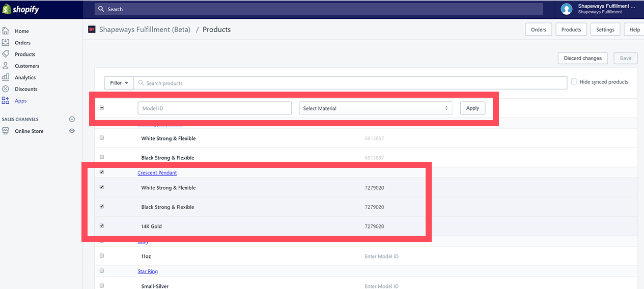Viewport: 644px width, 289px height.
Task: Click Enter Model ID field for 11oz
Action: pyautogui.click(x=382, y=256)
